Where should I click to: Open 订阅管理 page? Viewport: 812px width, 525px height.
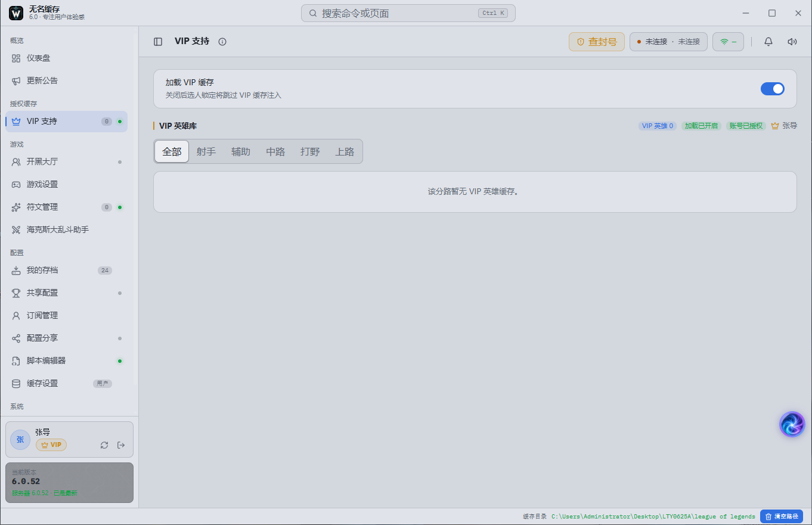tap(66, 316)
